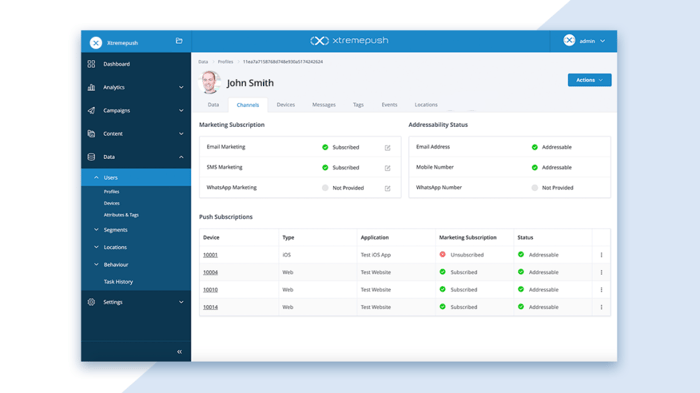700x393 pixels.
Task: Open the Dashboard grid icon in sidebar
Action: (x=91, y=64)
